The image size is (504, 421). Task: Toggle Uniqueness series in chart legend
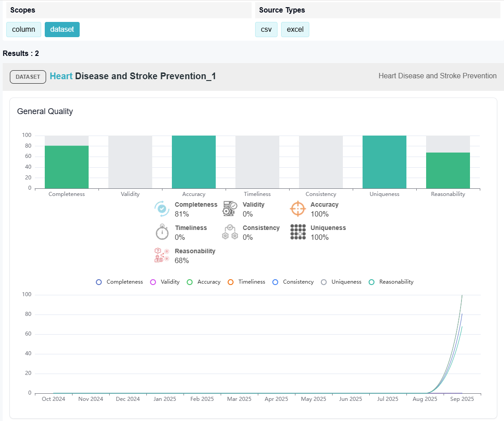tap(341, 282)
